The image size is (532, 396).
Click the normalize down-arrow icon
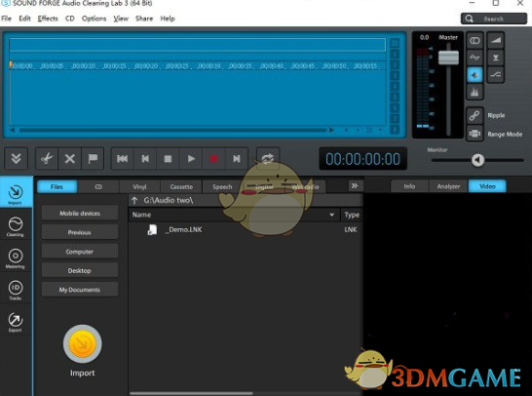coord(496,58)
